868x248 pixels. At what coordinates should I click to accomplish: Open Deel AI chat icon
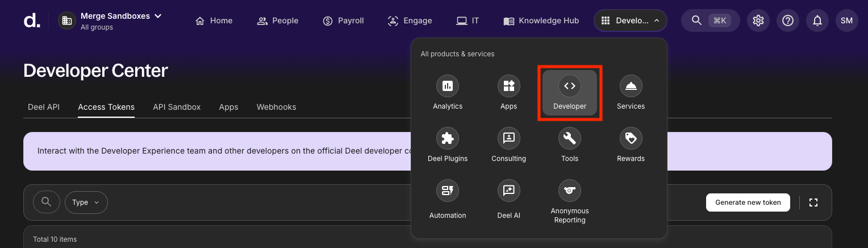(508, 191)
